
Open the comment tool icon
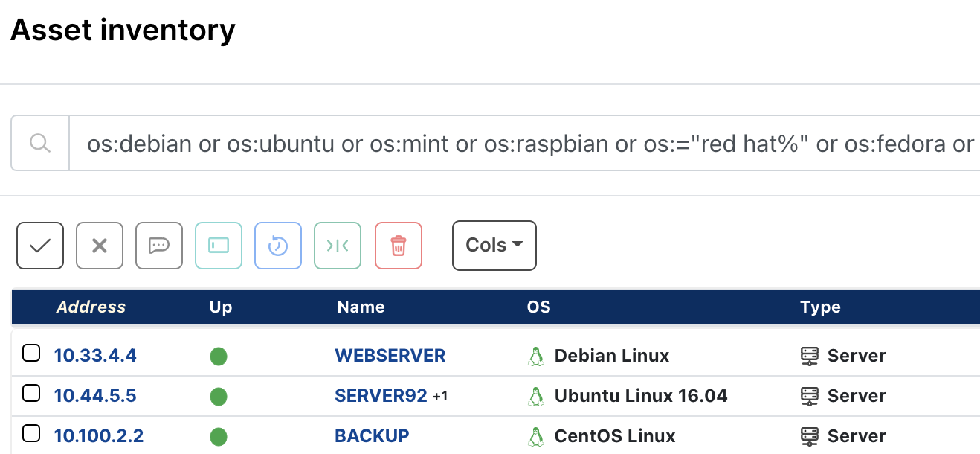pyautogui.click(x=158, y=245)
